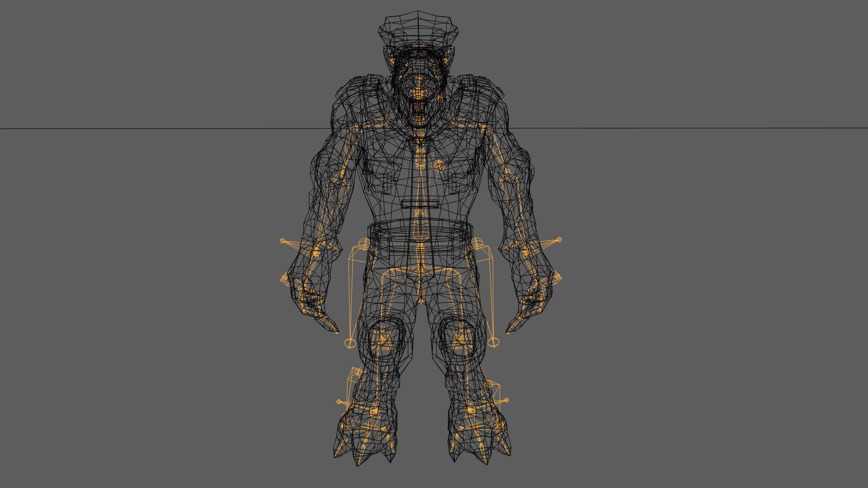This screenshot has width=868, height=488.
Task: Select small orange handle outside right-side forearm
Action: pyautogui.click(x=559, y=240)
